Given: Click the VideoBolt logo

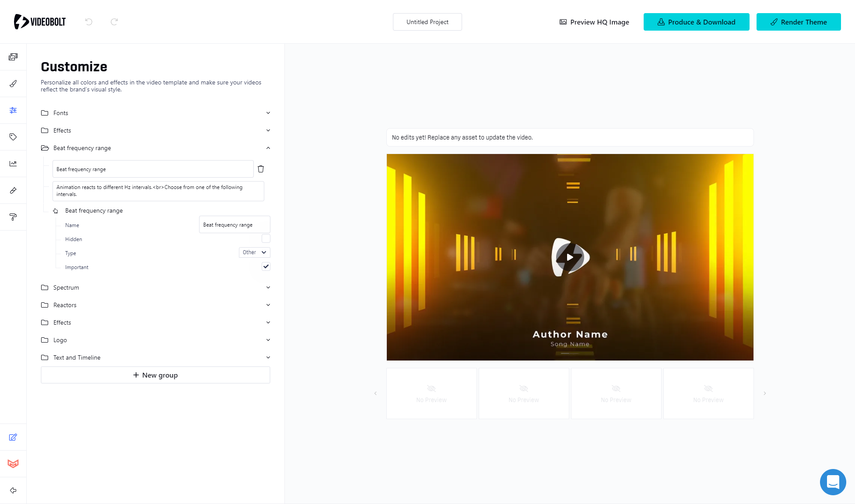Looking at the screenshot, I should coord(40,21).
